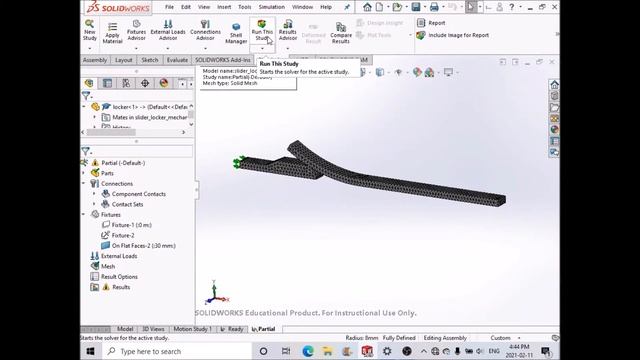
Task: Expand the Run This Study dropdown arrow
Action: [262, 49]
